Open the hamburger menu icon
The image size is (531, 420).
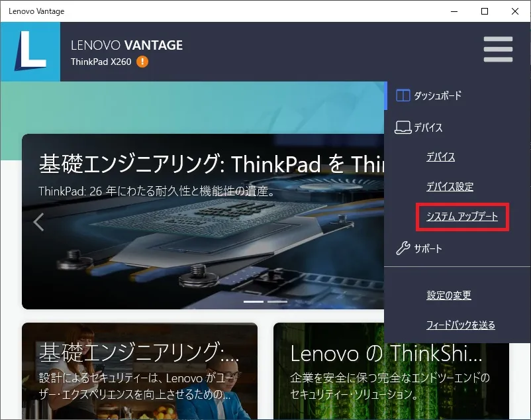498,50
